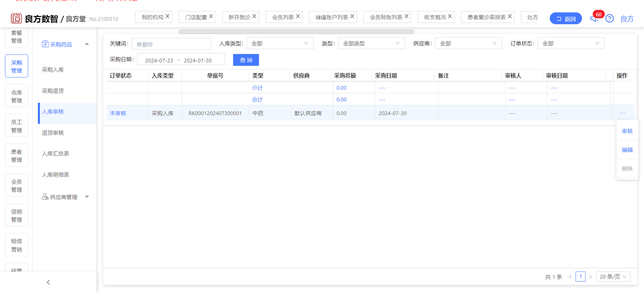
Task: Click the 关键词 单据号 input field
Action: point(171,44)
